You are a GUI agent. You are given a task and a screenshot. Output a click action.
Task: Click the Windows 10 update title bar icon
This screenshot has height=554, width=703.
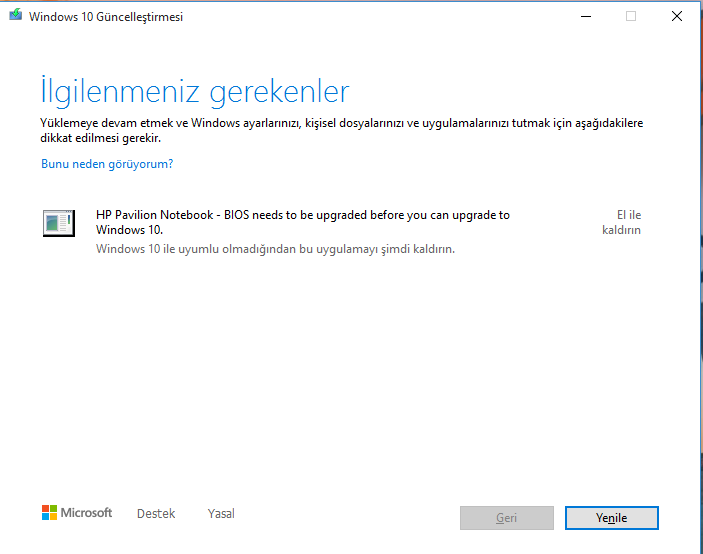pos(16,15)
